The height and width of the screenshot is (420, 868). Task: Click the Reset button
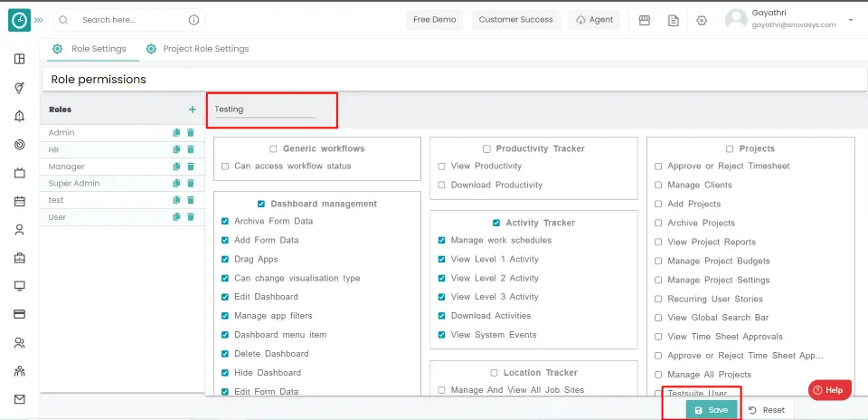pos(767,410)
